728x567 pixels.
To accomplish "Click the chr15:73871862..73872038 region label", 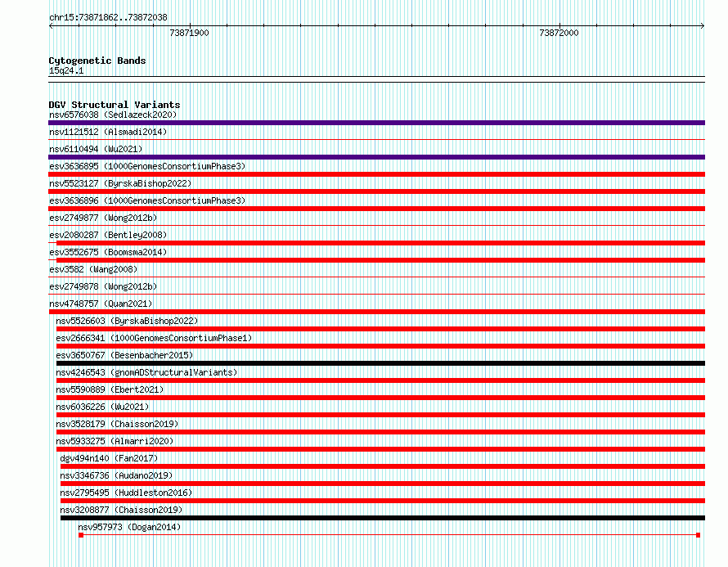I will click(108, 18).
